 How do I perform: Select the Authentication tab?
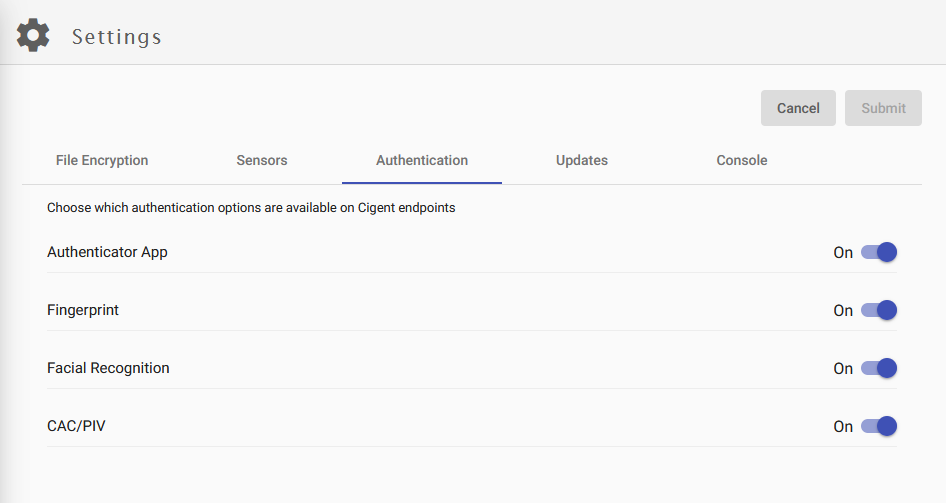422,160
